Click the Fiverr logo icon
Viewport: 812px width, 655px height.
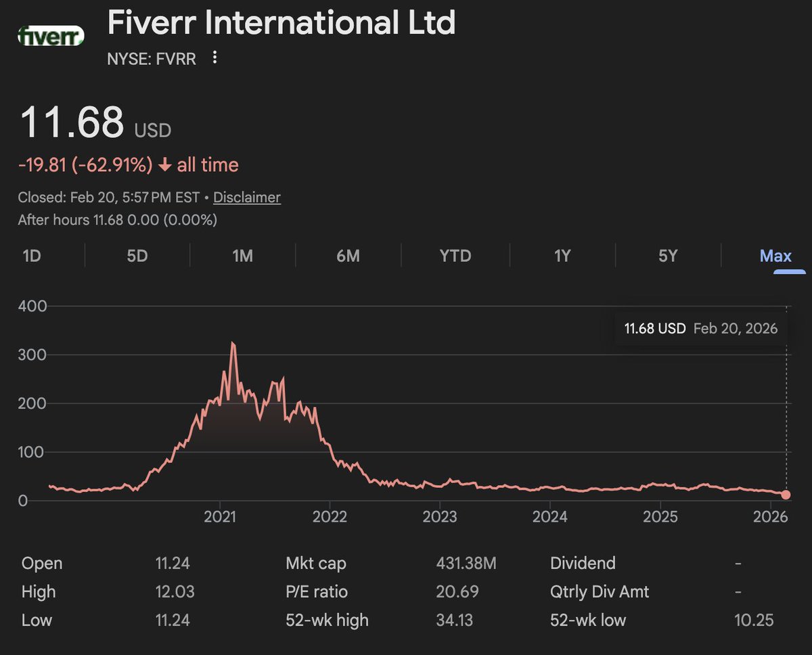tap(51, 36)
